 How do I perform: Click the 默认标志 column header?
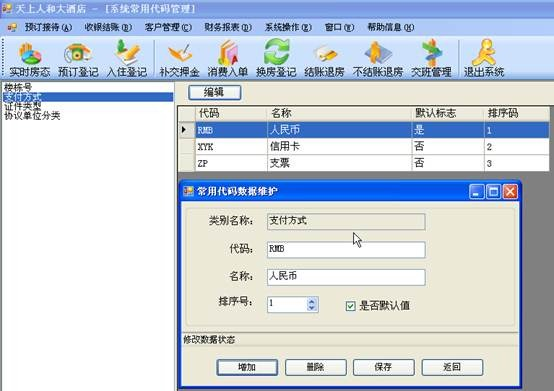[x=448, y=114]
